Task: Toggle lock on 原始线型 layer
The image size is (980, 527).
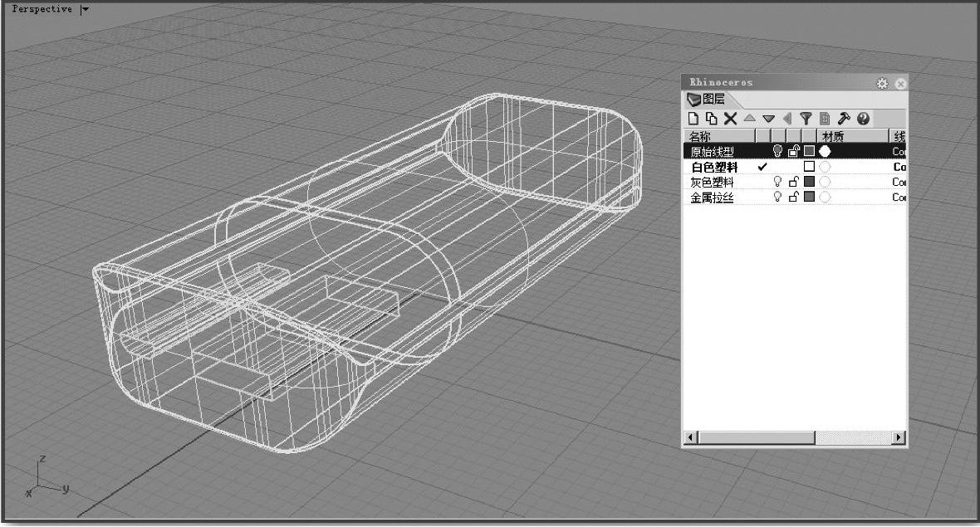Action: coord(794,151)
